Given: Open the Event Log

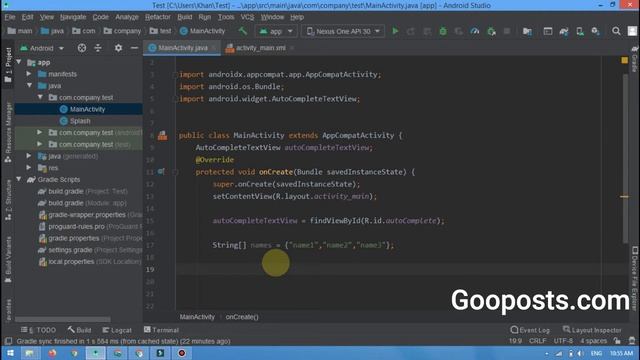Looking at the screenshot, I should 530,330.
